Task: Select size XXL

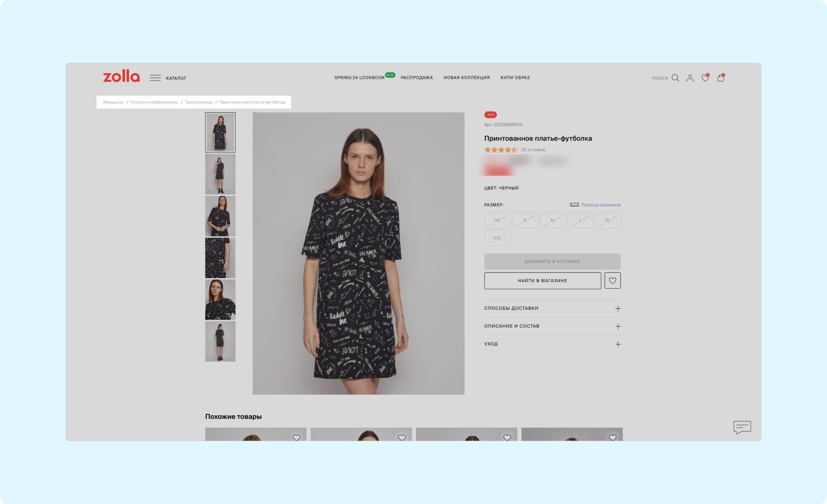Action: [x=497, y=238]
